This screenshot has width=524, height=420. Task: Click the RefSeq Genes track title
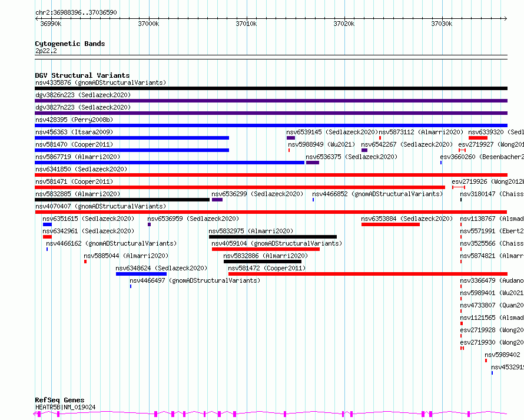[x=59, y=400]
